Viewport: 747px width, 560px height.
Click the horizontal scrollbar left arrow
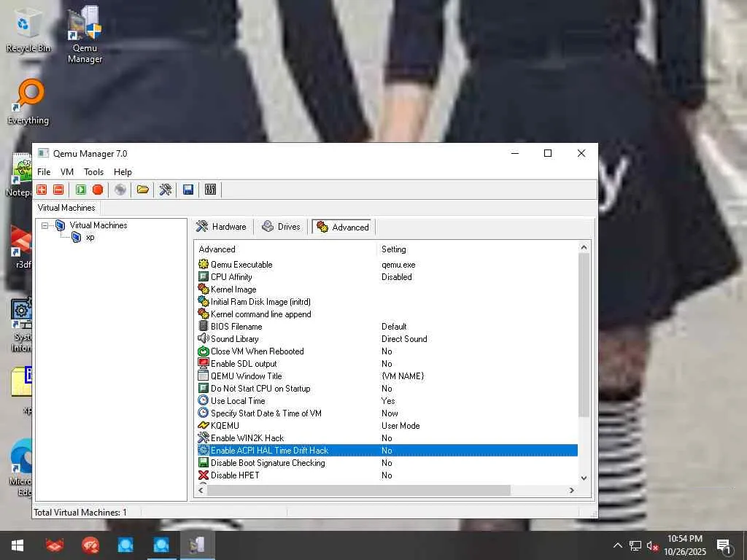tap(201, 490)
